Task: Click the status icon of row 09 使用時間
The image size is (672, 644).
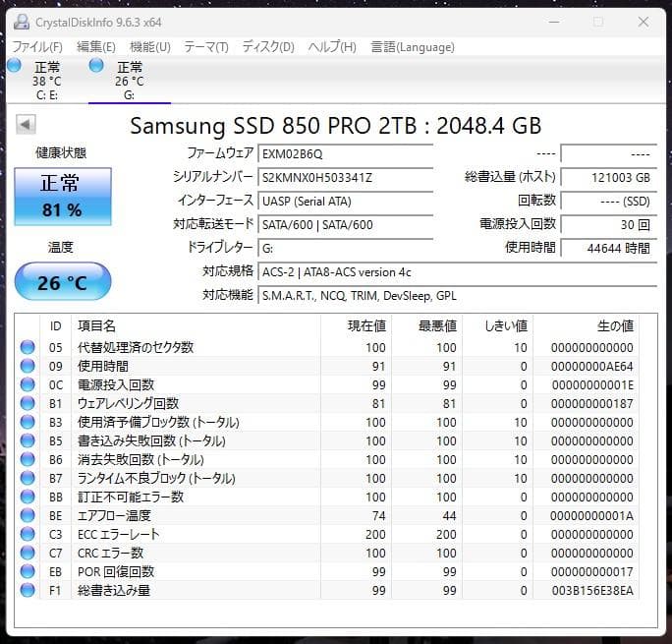Action: tap(28, 366)
